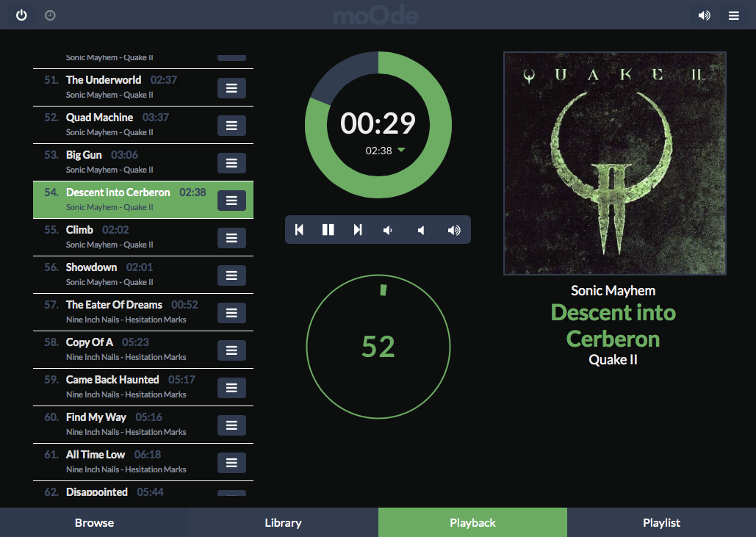Open menu for Climb track
The height and width of the screenshot is (537, 756).
tap(231, 238)
